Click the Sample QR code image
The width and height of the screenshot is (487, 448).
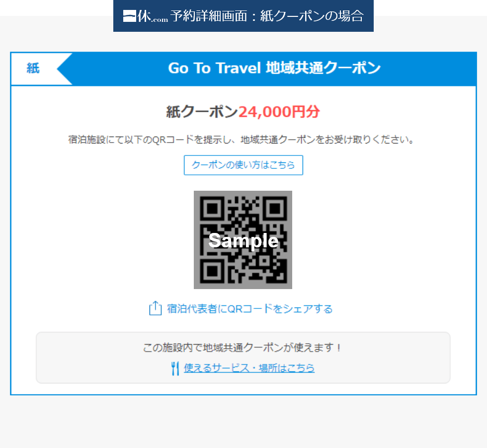(x=243, y=240)
